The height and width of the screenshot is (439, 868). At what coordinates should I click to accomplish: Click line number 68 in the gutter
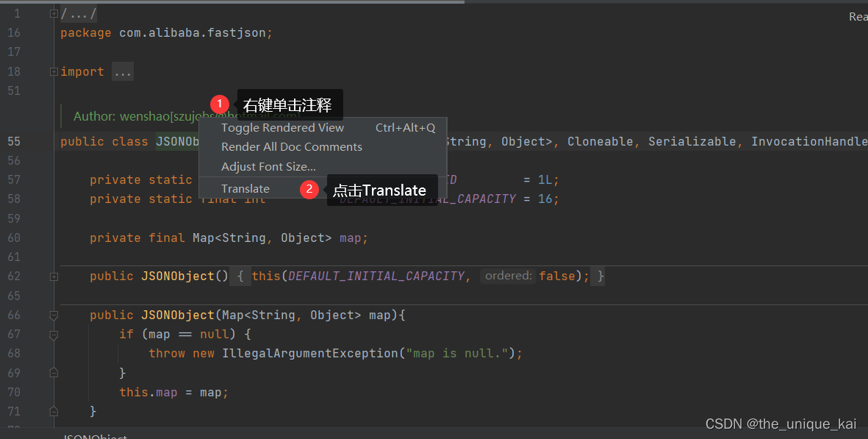tap(14, 353)
